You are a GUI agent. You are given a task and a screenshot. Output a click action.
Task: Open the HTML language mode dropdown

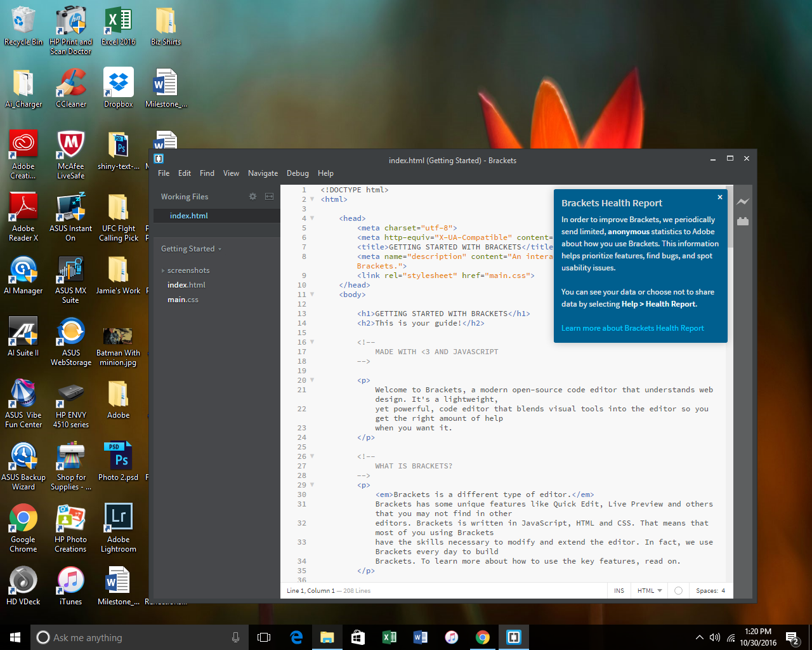(650, 591)
